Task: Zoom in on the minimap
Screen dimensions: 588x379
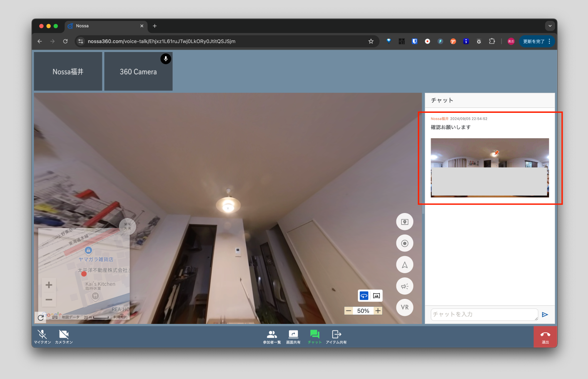Action: [49, 285]
